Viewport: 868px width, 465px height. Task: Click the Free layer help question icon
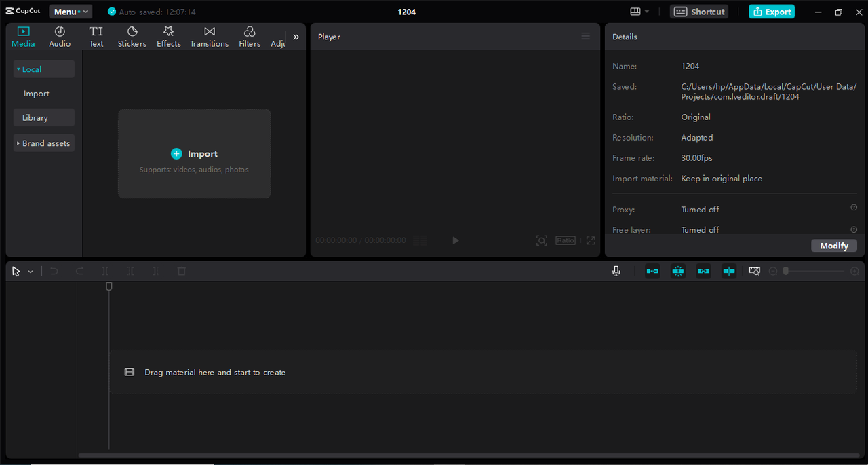854,229
